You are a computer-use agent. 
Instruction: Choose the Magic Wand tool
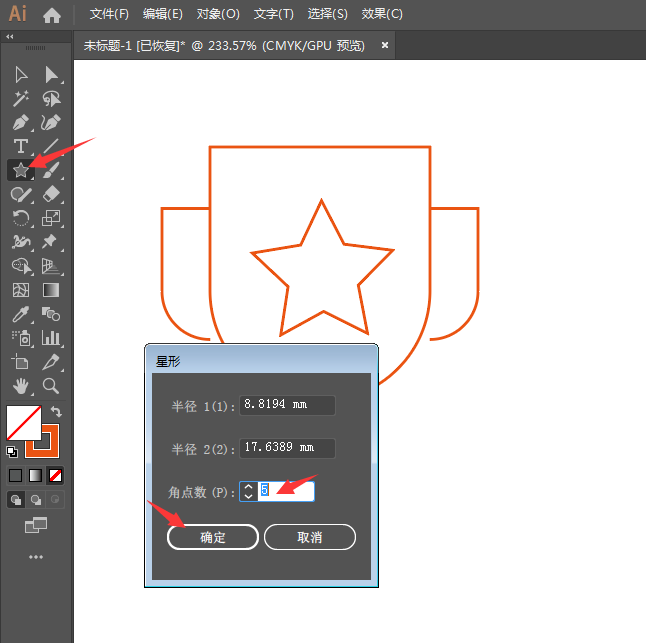click(20, 98)
